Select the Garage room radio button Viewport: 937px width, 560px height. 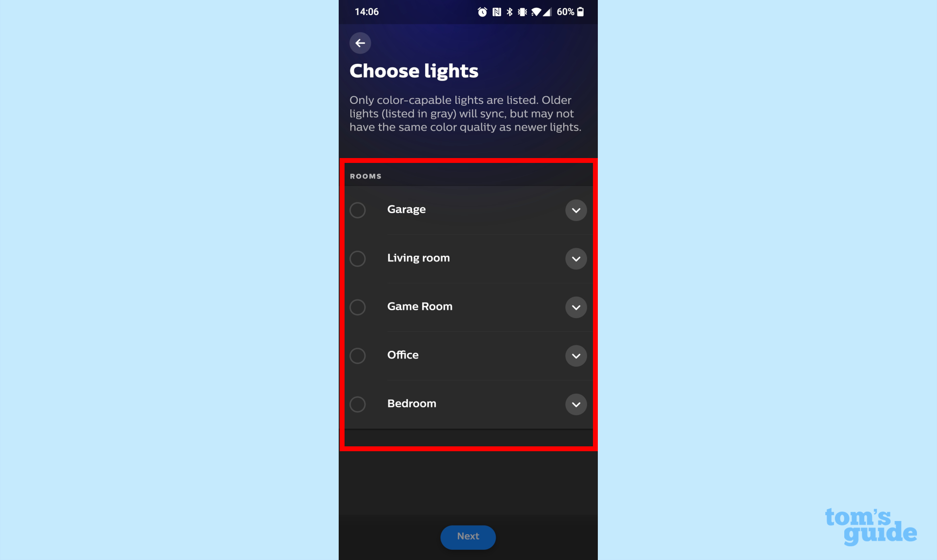click(357, 209)
